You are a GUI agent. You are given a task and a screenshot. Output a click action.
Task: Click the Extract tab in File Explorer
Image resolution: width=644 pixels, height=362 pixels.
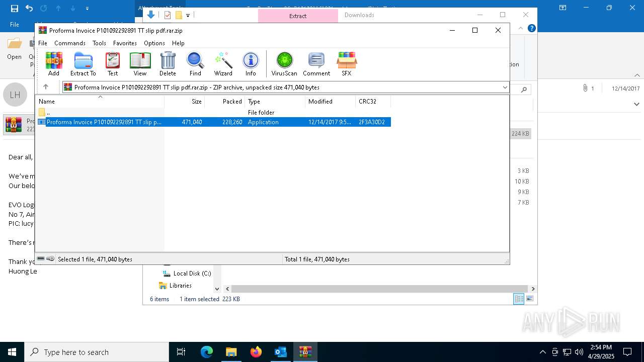point(298,16)
